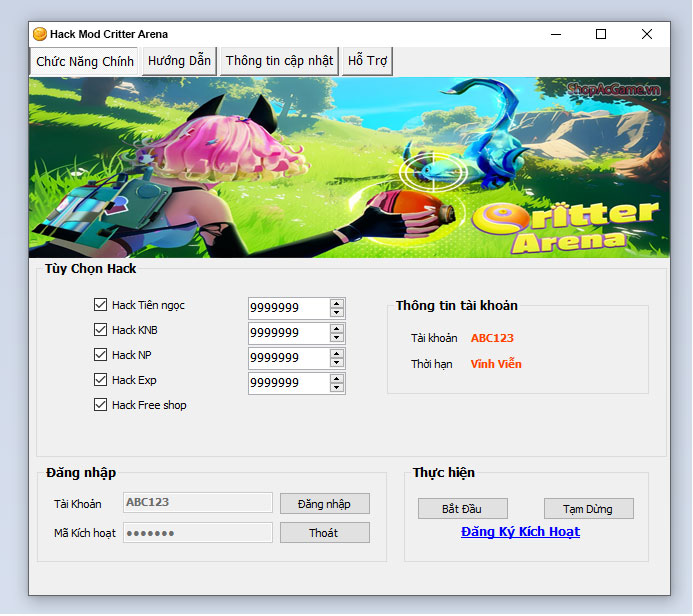Open the Đăng Ký Kích Hoạt link
Viewport: 693px width, 616px height.
click(520, 532)
